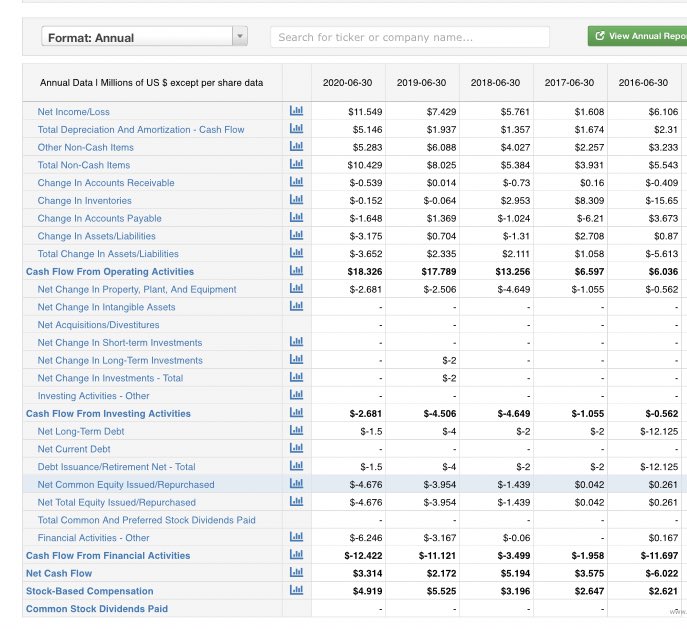The height and width of the screenshot is (629, 687).
Task: Select the 2020-06-30 column header
Action: 347,83
